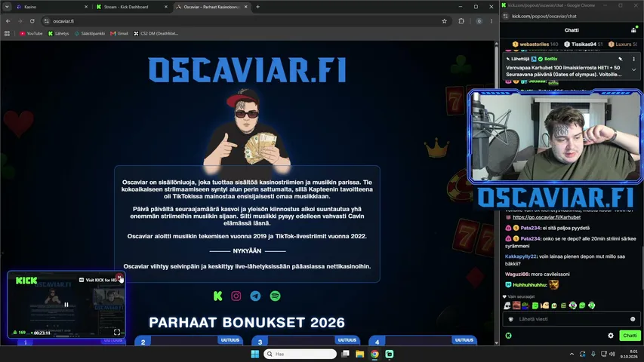Viewport: 644px width, 362px height.
Task: Click the KICK logo in mini player
Action: [x=26, y=281]
